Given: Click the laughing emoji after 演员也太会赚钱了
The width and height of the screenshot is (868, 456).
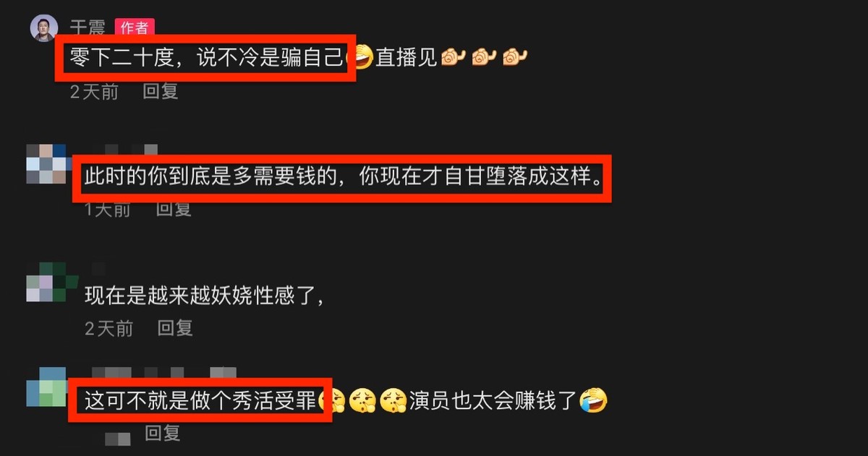Looking at the screenshot, I should point(592,400).
